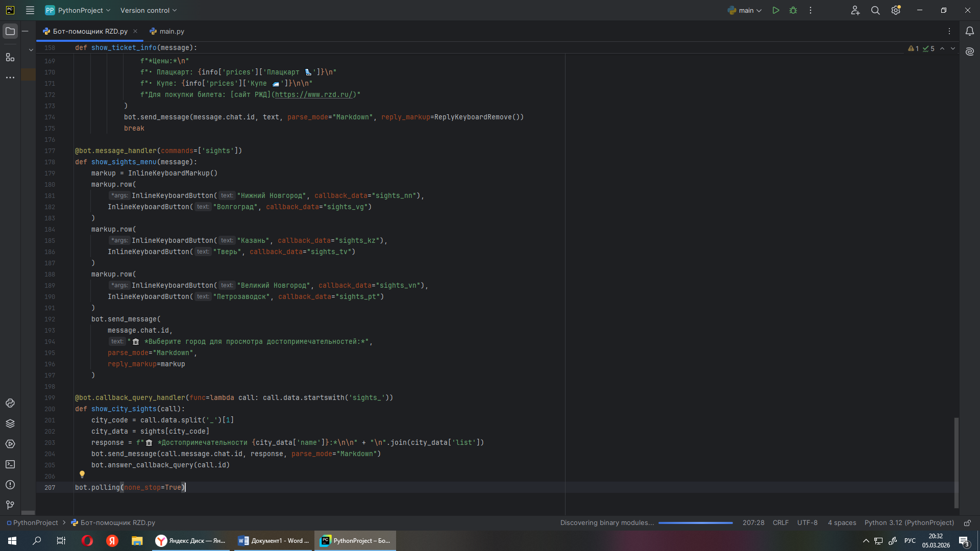Run the main configuration
Image resolution: width=980 pixels, height=551 pixels.
[776, 10]
